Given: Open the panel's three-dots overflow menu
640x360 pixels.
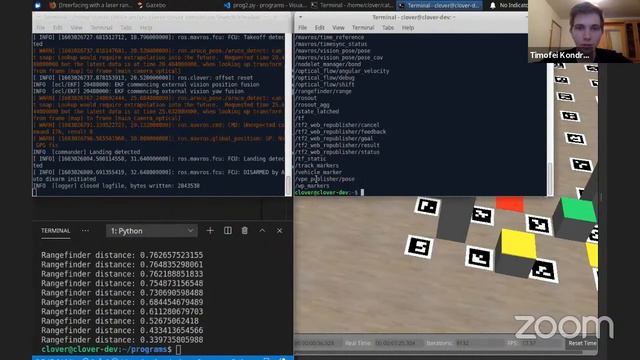Looking at the screenshot, I should click(85, 231).
